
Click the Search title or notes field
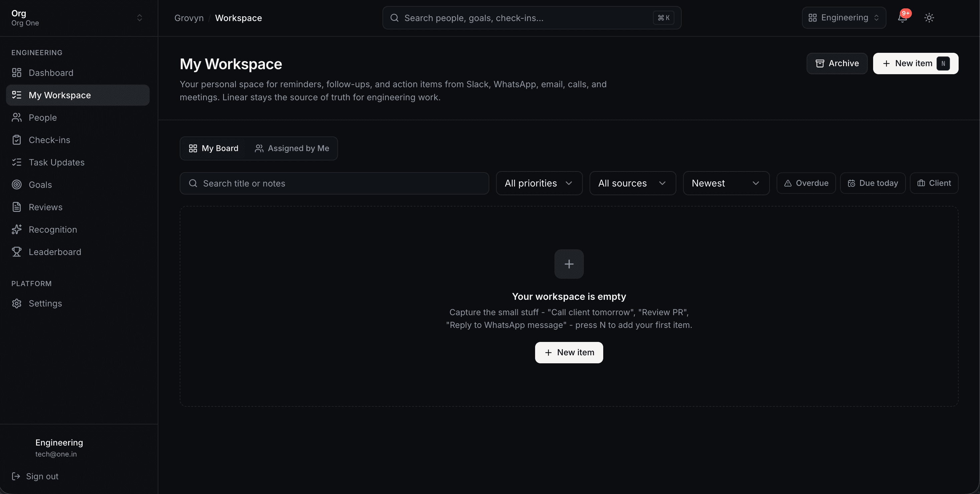coord(334,183)
